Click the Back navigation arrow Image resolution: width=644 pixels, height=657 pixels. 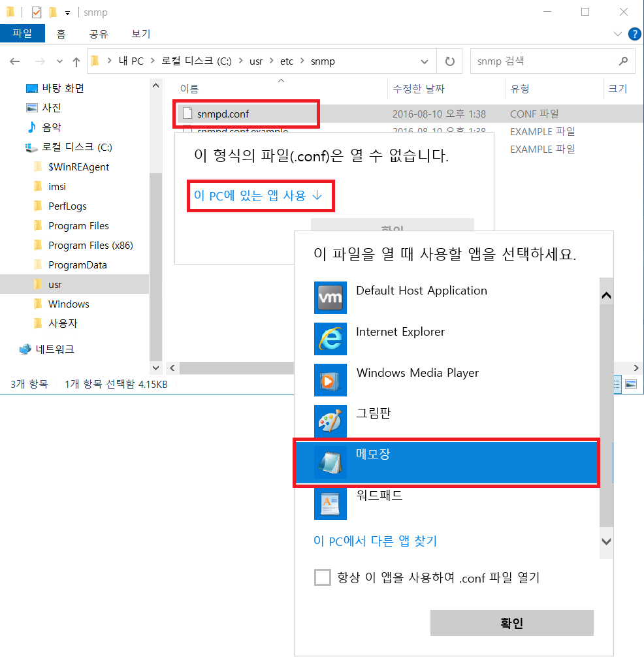(14, 61)
